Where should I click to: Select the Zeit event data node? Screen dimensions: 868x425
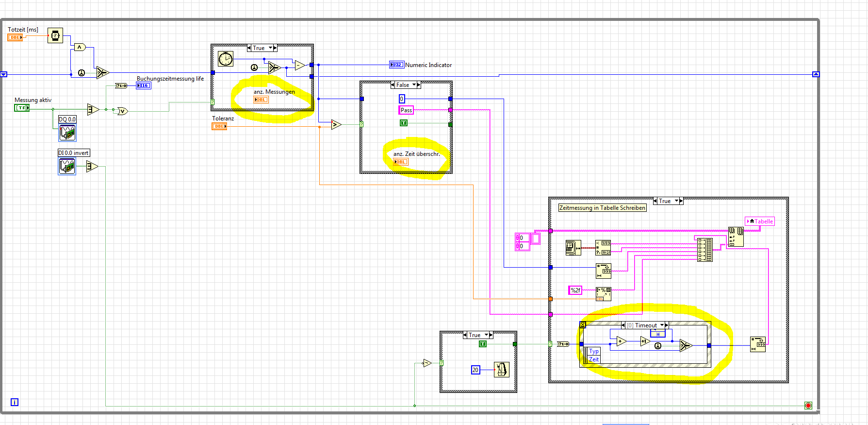(594, 359)
